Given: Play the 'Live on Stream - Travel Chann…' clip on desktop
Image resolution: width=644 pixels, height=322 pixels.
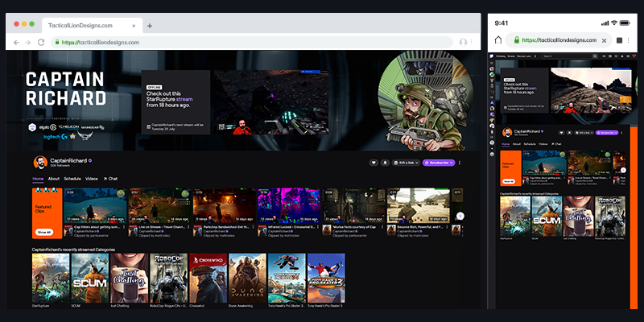Looking at the screenshot, I should coord(160,205).
